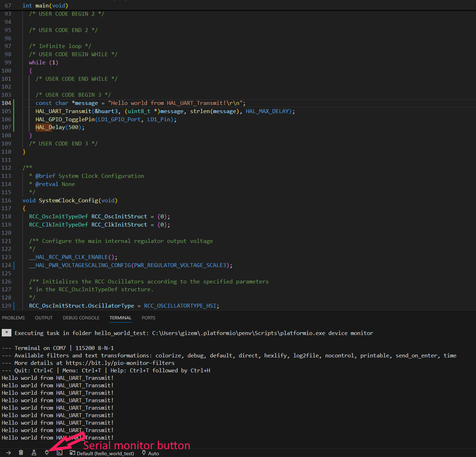Click line number 99 in the gutter
This screenshot has height=457, width=476.
coord(8,62)
